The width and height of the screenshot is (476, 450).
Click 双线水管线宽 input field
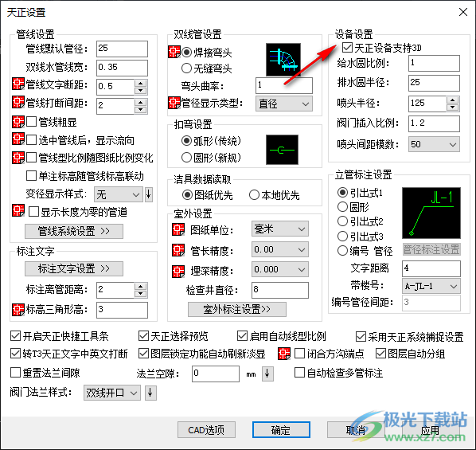(x=122, y=68)
